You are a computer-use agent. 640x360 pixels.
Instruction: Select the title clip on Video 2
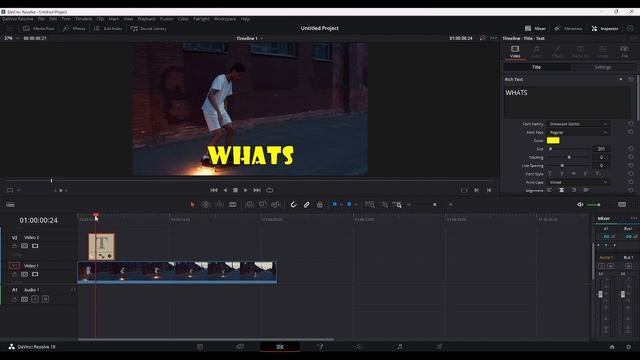click(x=102, y=247)
